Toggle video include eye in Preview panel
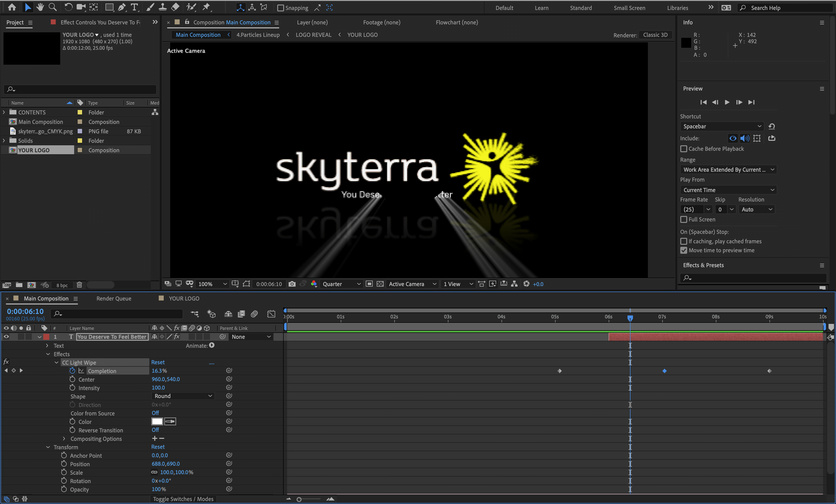836x504 pixels. [733, 138]
